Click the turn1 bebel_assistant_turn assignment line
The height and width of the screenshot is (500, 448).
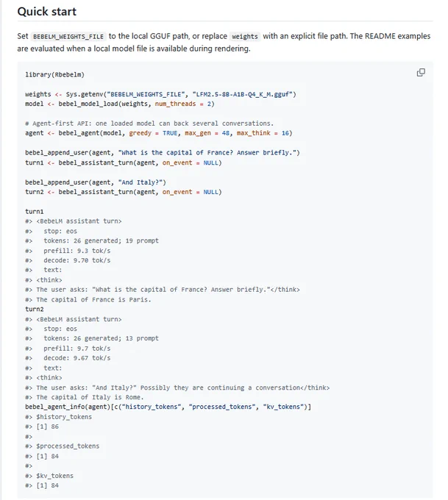pyautogui.click(x=124, y=162)
